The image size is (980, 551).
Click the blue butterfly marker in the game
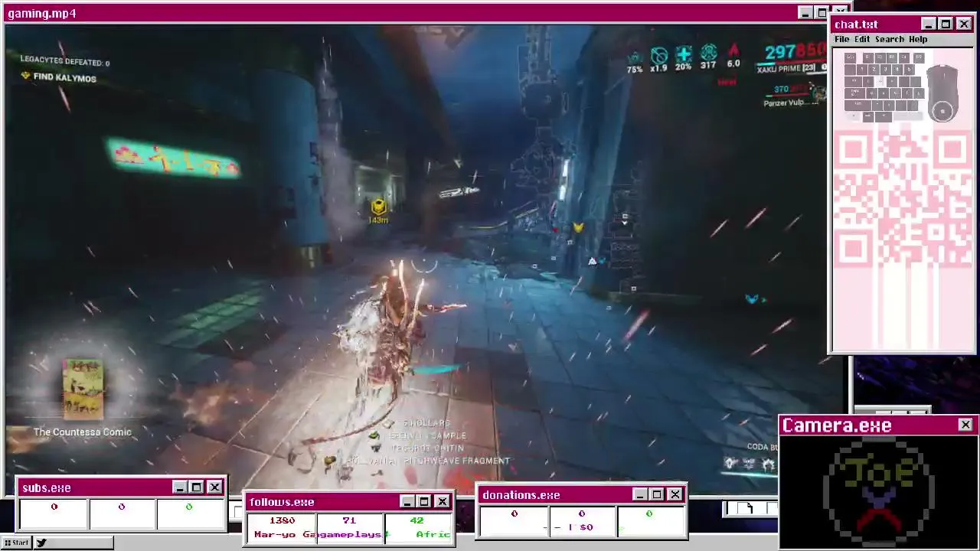[x=753, y=299]
